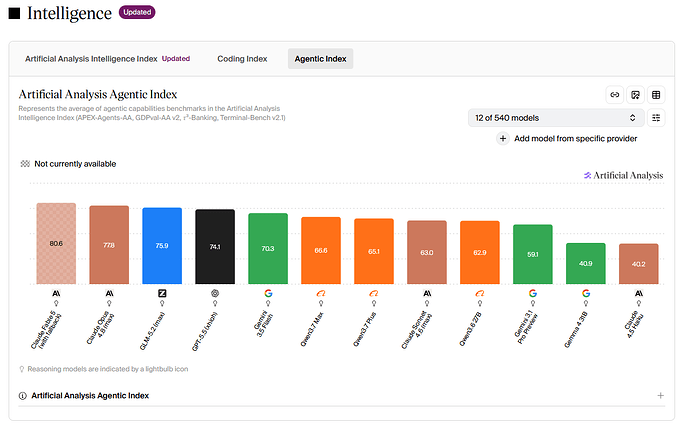Switch to table view with the grid icon
The width and height of the screenshot is (690, 423).
(x=656, y=95)
